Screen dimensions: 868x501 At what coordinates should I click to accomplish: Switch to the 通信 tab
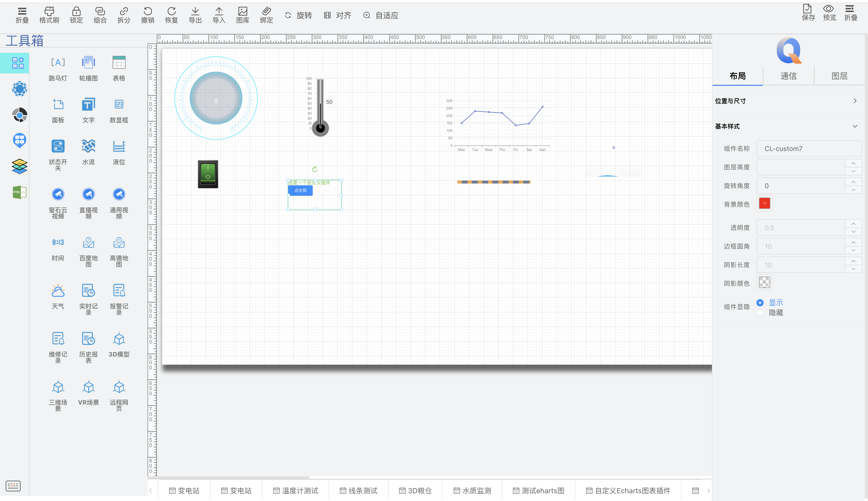pyautogui.click(x=788, y=76)
